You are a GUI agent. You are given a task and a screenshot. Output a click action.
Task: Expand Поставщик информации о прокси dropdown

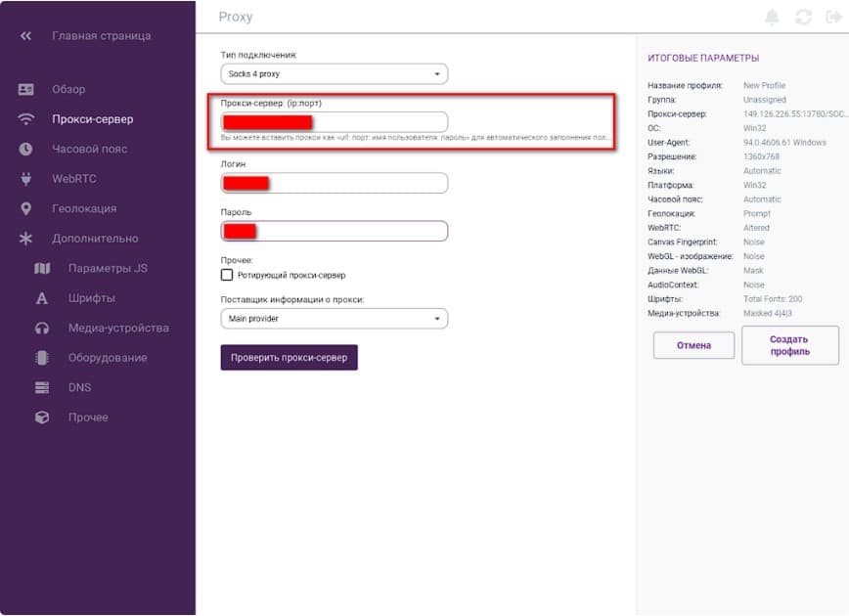point(334,319)
